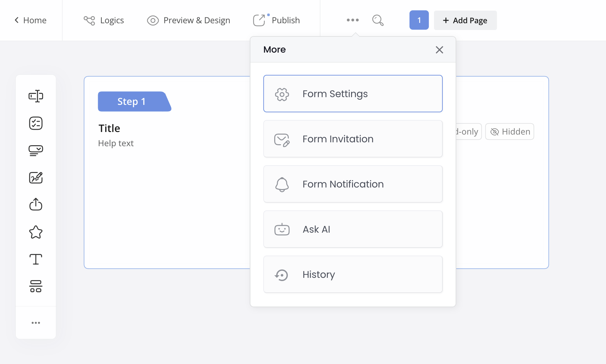Open the Logics view
This screenshot has height=364, width=606.
click(x=104, y=20)
